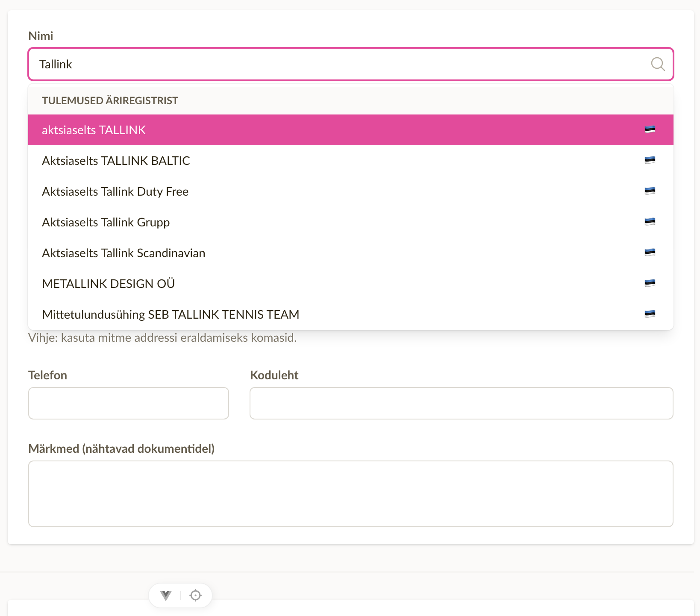Click Estonian flag next to Tallink Duty Free
Viewport: 700px width, 616px height.
tap(650, 191)
